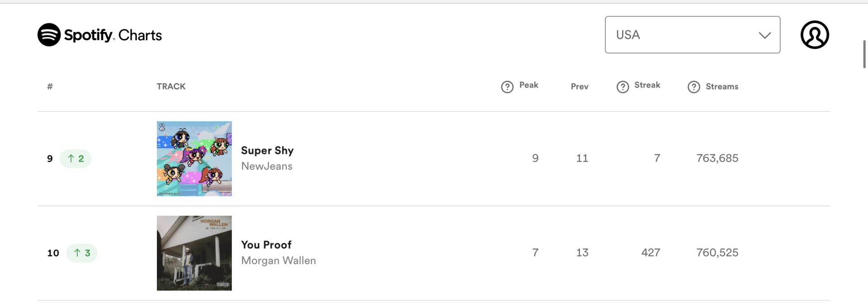Click the Spotify logo icon

tap(49, 35)
